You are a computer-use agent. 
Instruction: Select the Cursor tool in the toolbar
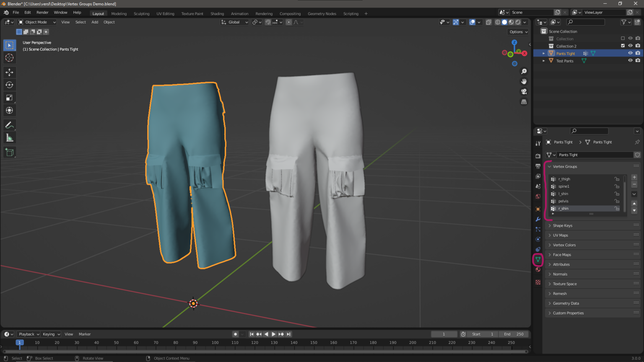(x=9, y=58)
